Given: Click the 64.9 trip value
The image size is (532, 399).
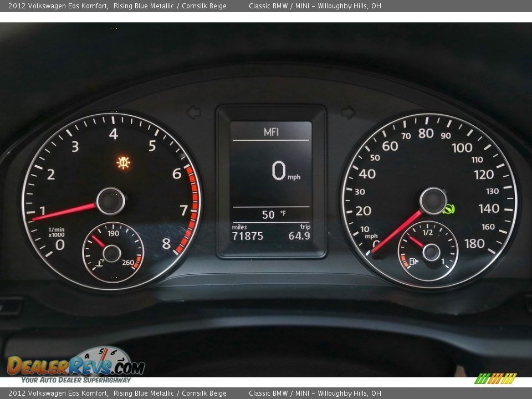Looking at the screenshot, I should pyautogui.click(x=299, y=236).
